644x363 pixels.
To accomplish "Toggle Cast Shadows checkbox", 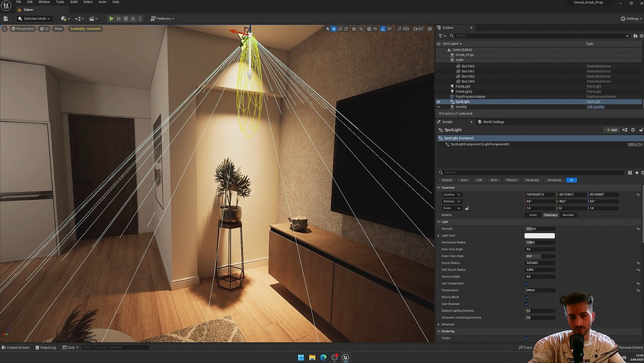I will click(x=527, y=304).
